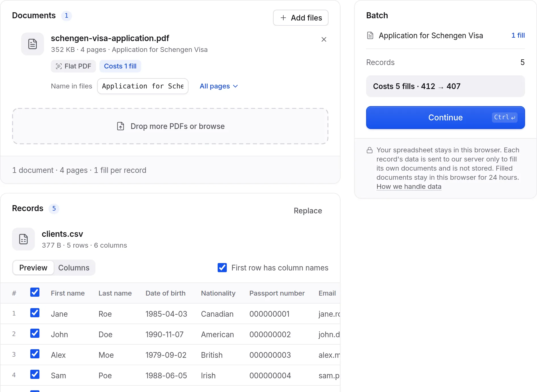
Task: Click the Continue button
Action: tap(446, 118)
